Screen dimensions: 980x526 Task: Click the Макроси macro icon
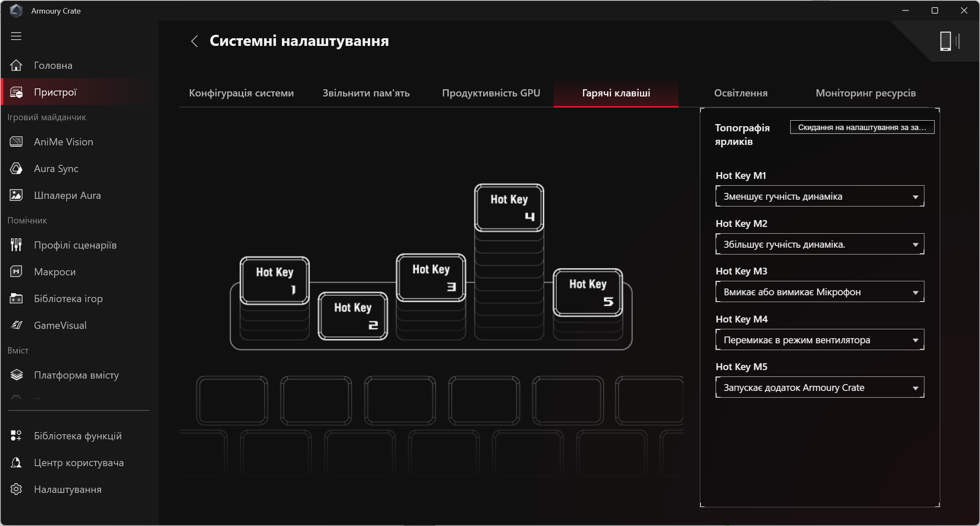point(16,272)
